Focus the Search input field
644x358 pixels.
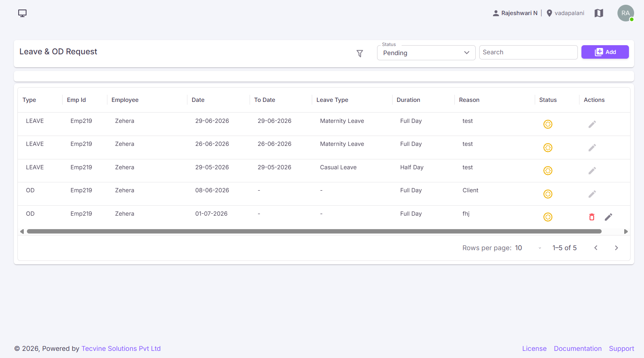click(x=528, y=52)
